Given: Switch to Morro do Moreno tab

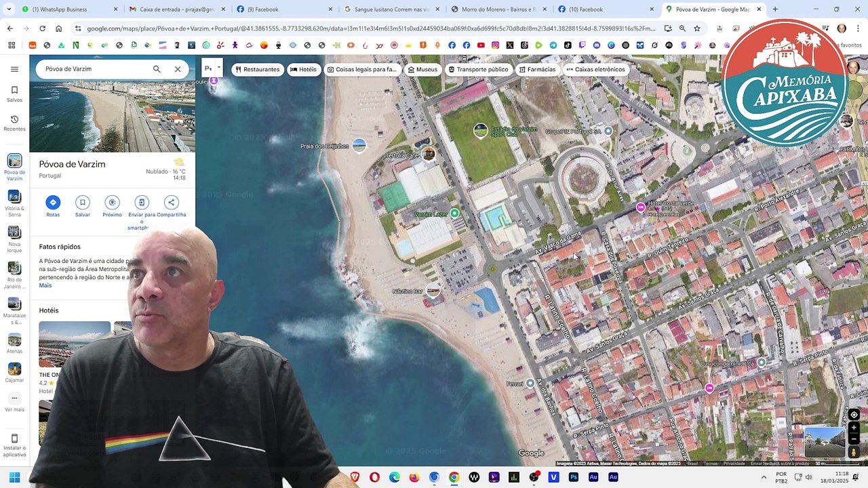Looking at the screenshot, I should 498,9.
